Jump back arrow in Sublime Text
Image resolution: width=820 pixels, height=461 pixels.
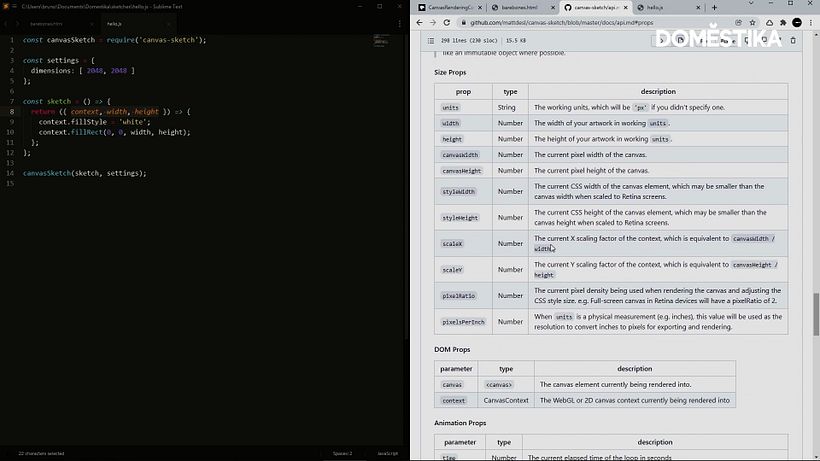tap(6, 24)
